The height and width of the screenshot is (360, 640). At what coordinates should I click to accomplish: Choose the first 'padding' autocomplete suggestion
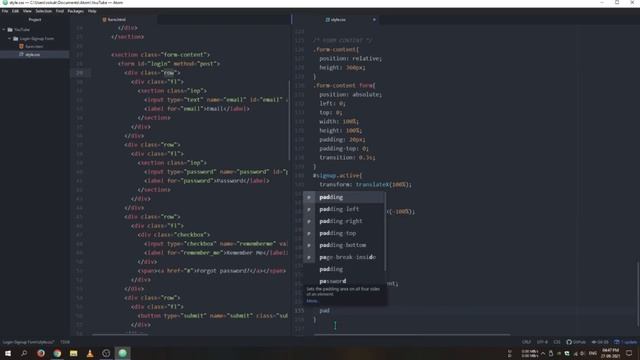point(344,197)
